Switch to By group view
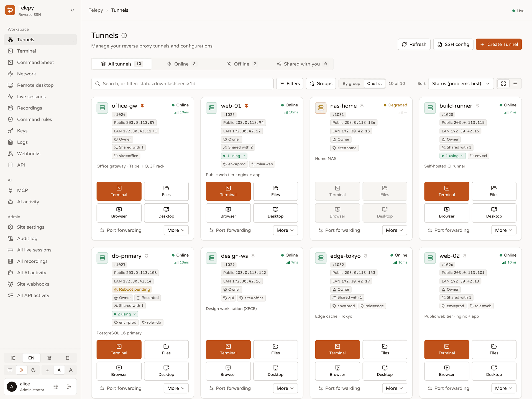 coord(351,84)
